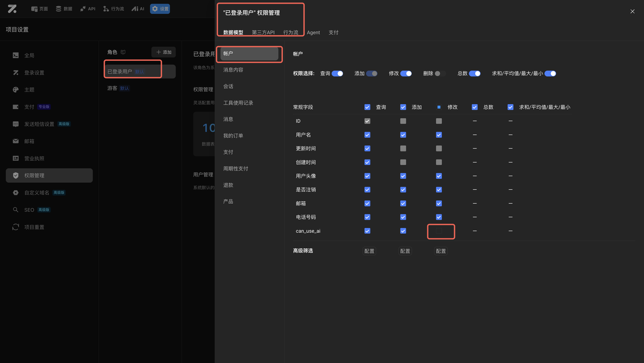
Task: Toggle the 添加 permission switch
Action: (372, 74)
